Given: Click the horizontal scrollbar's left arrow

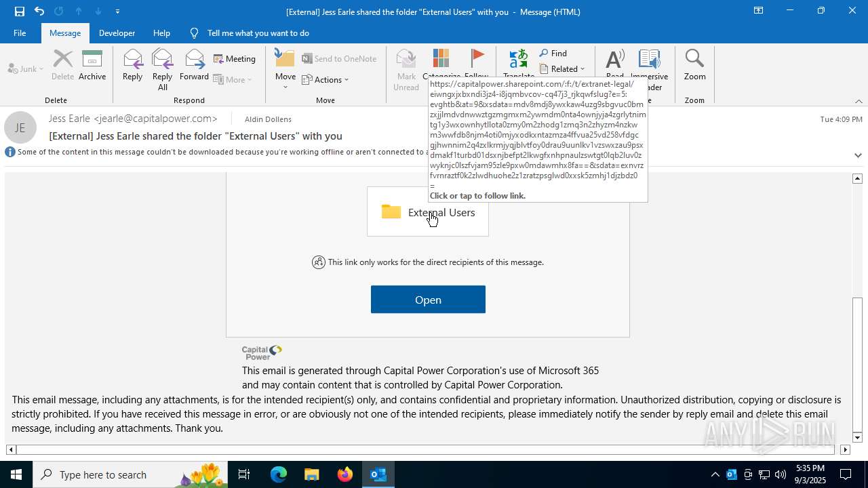Looking at the screenshot, I should (11, 449).
